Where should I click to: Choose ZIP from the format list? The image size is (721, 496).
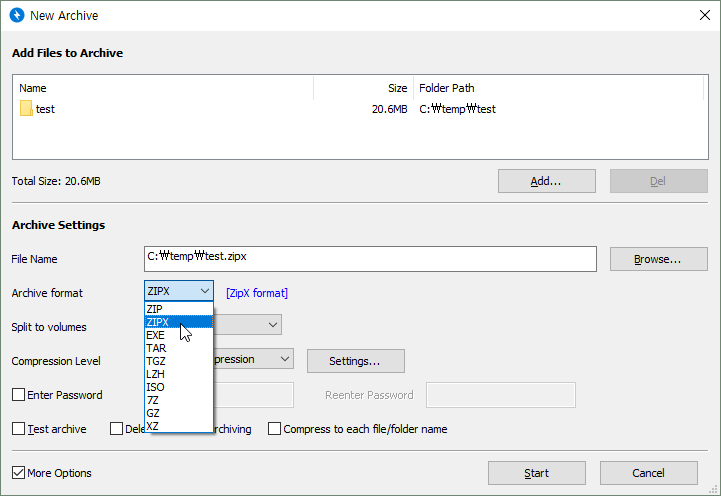pyautogui.click(x=155, y=309)
